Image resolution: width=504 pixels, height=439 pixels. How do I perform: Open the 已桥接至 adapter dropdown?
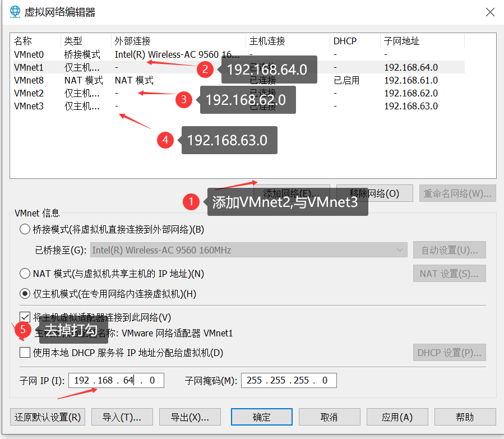click(249, 250)
